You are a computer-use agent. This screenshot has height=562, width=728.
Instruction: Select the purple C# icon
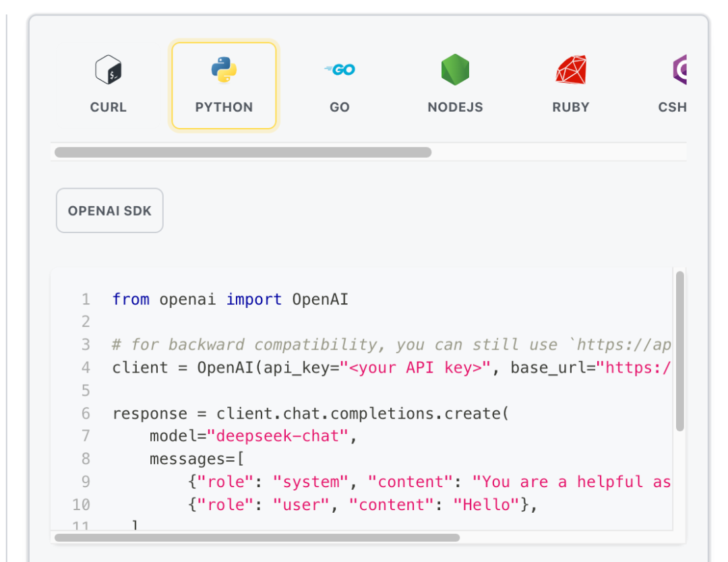point(679,69)
